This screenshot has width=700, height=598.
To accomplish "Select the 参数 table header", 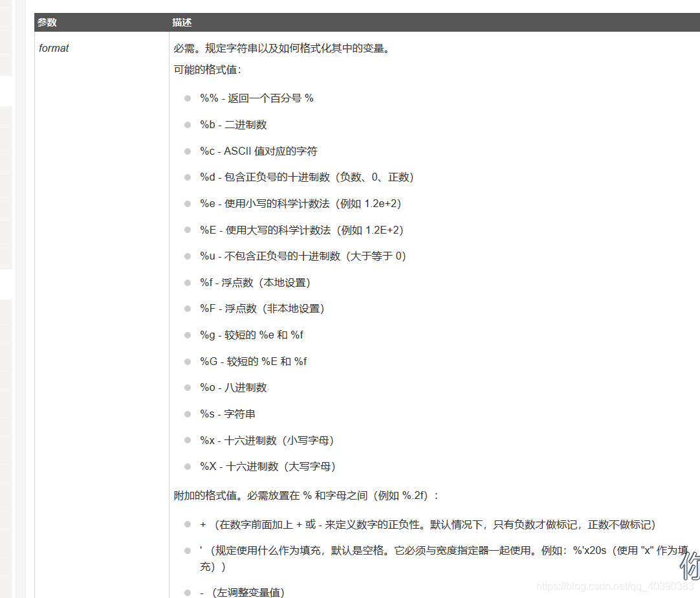I will click(47, 22).
